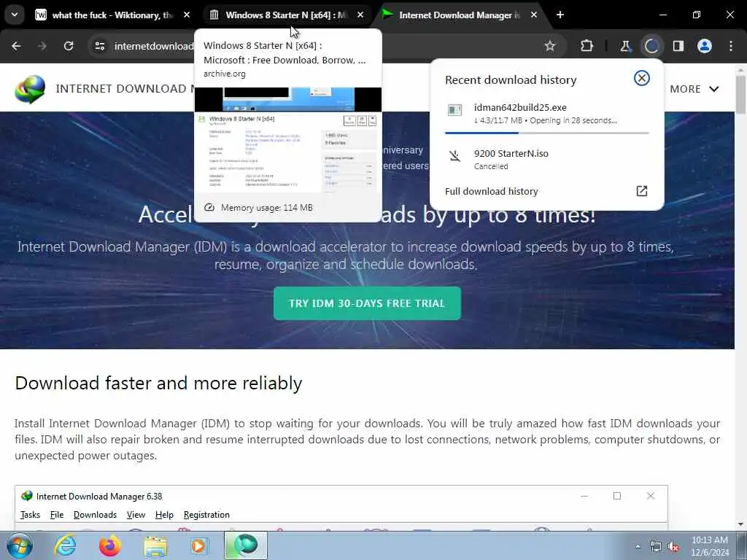The image size is (747, 560).
Task: Select the Internet Download Manager tab
Action: (460, 15)
